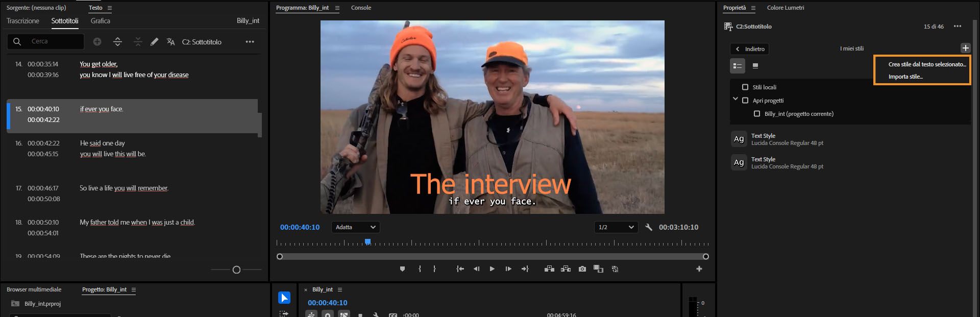The height and width of the screenshot is (317, 980).
Task: Click the Extract icon in the Program monitor
Action: pyautogui.click(x=566, y=269)
